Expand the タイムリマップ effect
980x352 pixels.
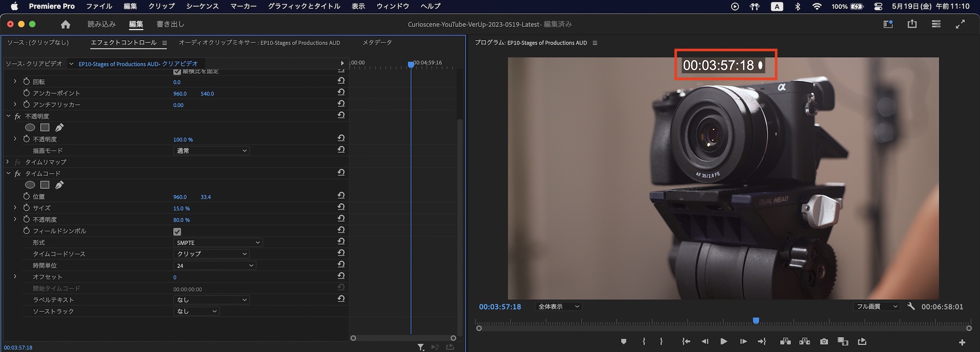(x=7, y=162)
